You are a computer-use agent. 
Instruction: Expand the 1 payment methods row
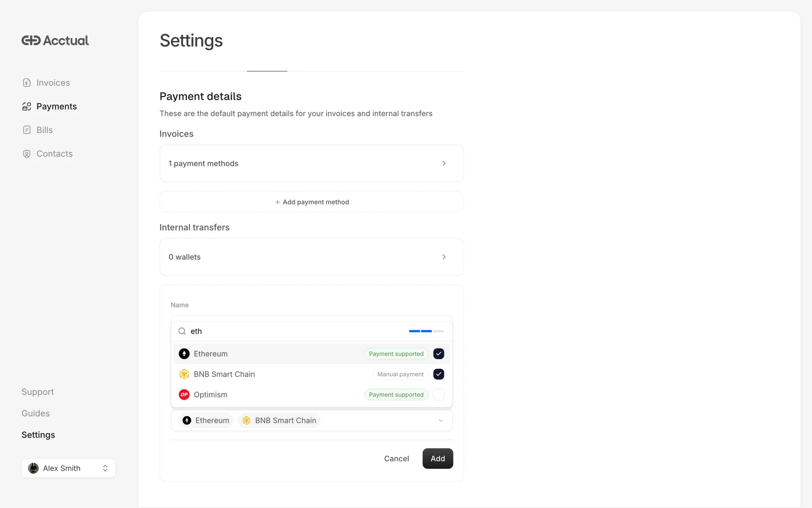pyautogui.click(x=444, y=164)
